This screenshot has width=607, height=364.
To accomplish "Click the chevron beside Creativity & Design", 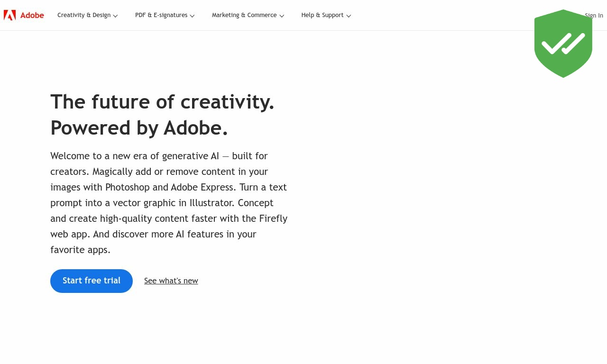I will click(115, 16).
